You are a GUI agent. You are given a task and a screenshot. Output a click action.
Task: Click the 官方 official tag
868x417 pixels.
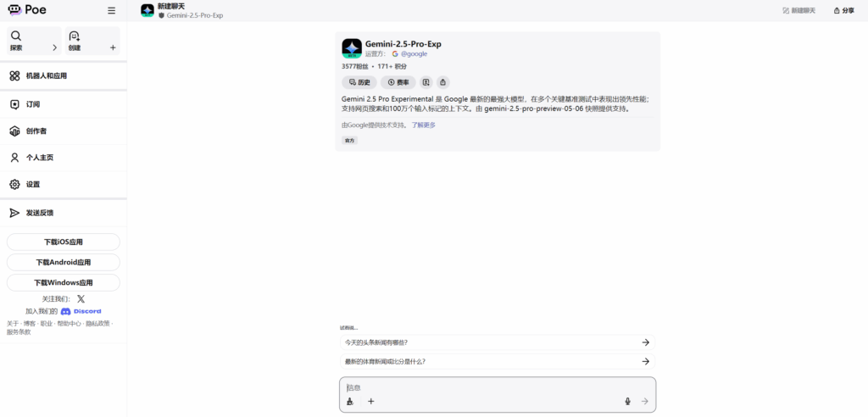(x=349, y=141)
